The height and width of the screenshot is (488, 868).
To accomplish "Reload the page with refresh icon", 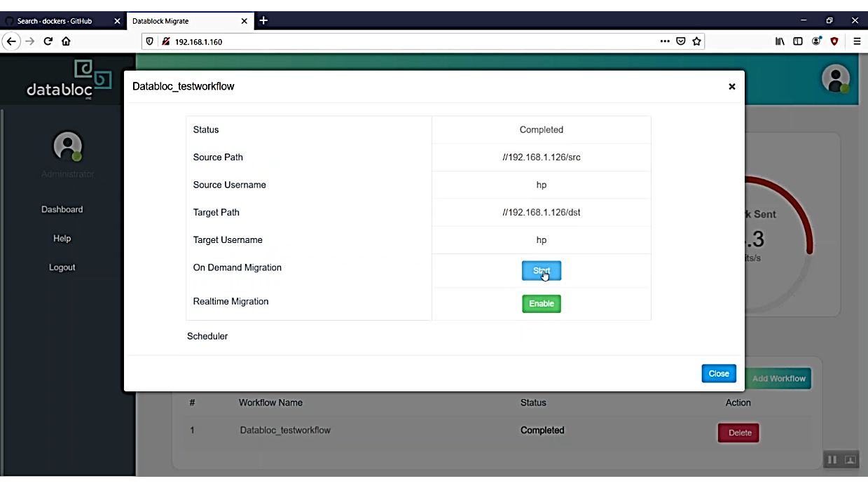I will tap(48, 41).
